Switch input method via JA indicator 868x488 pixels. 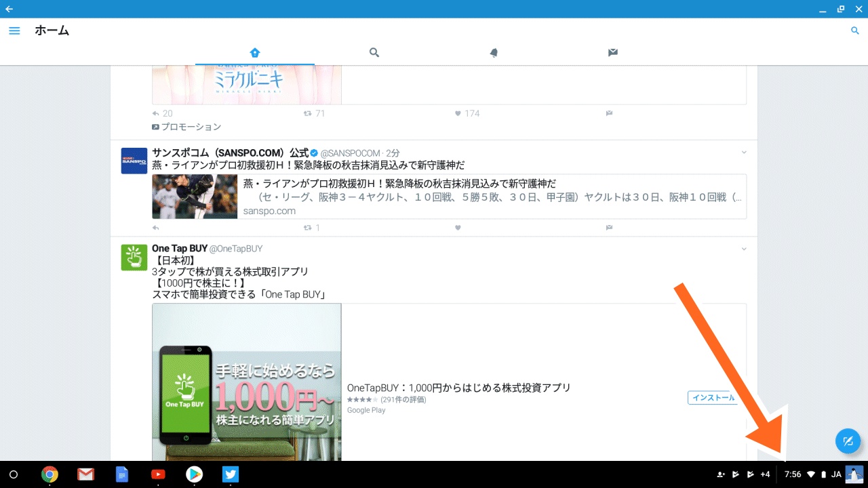(x=836, y=474)
